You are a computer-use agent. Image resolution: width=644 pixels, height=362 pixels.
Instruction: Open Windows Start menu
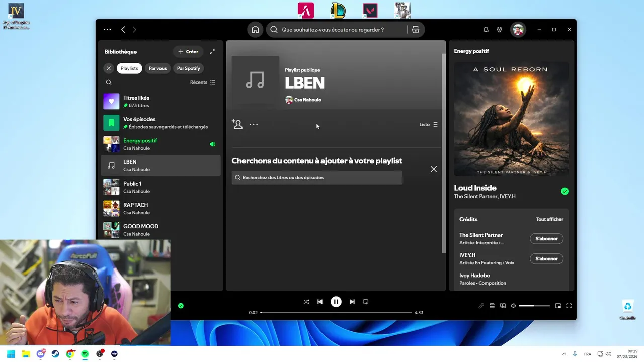[x=11, y=354]
